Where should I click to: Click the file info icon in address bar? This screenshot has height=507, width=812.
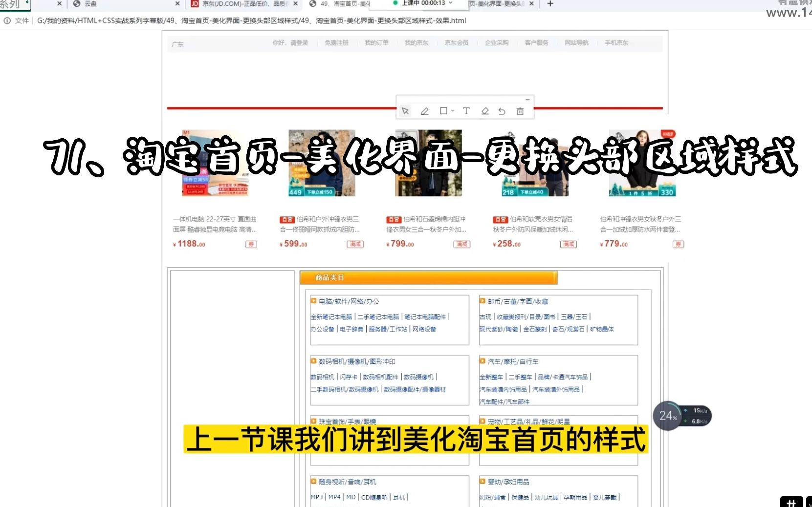[7, 21]
